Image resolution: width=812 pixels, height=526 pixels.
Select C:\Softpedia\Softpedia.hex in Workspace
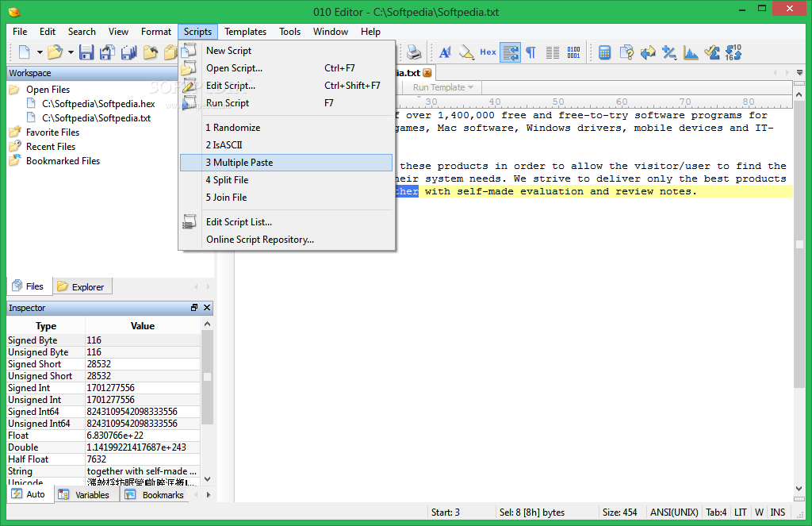[x=98, y=104]
